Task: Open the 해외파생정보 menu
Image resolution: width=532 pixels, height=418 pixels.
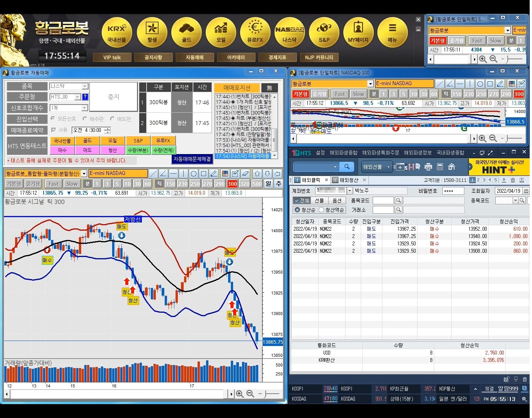Action: click(418, 153)
